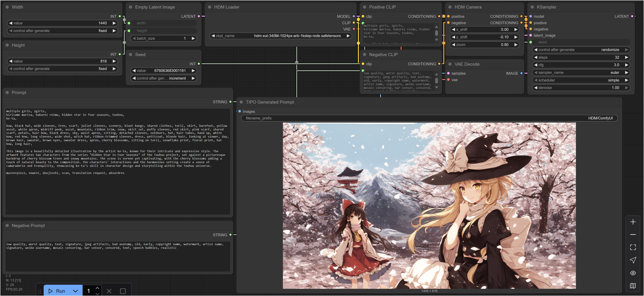The height and width of the screenshot is (296, 644).
Task: Click the Positive CLIP text scrollbar thumb
Action: click(x=436, y=33)
